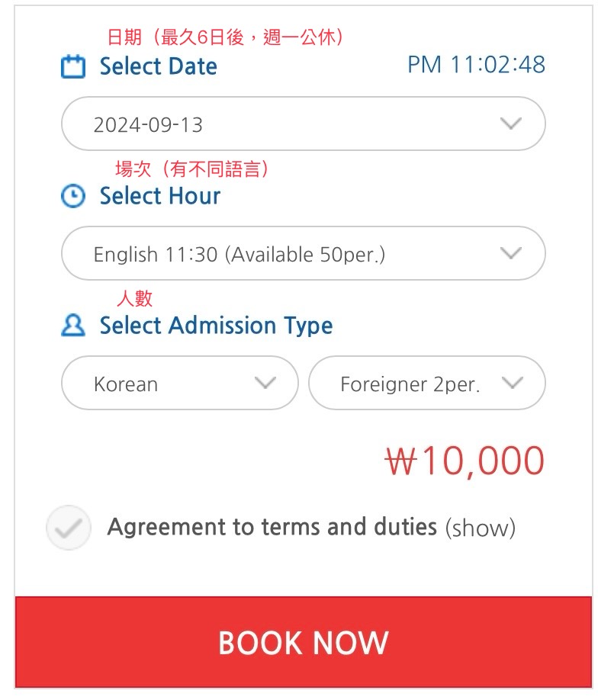Open the 2024-09-13 date dropdown
This screenshot has height=700, width=598.
pyautogui.click(x=304, y=124)
